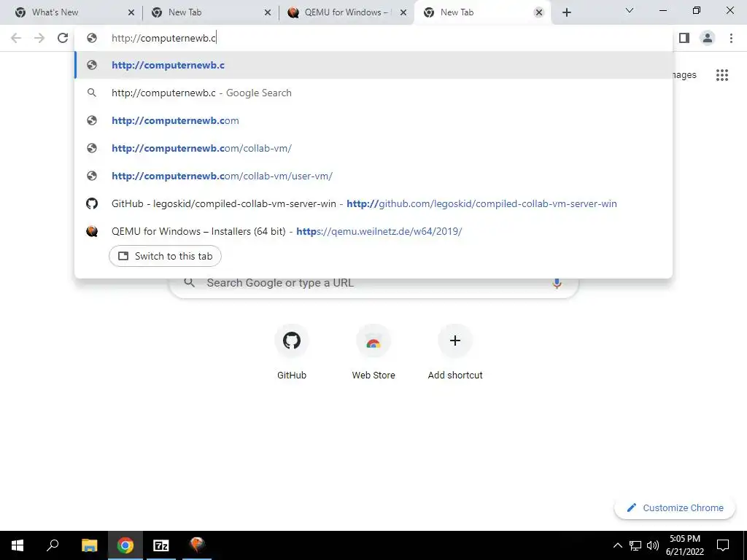Click the globe icon in the address bar

pyautogui.click(x=92, y=38)
